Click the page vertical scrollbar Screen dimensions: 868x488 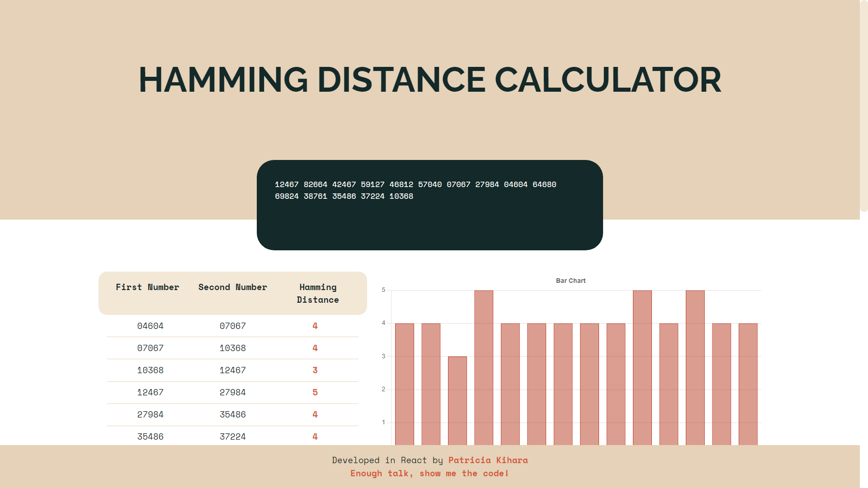[x=864, y=106]
